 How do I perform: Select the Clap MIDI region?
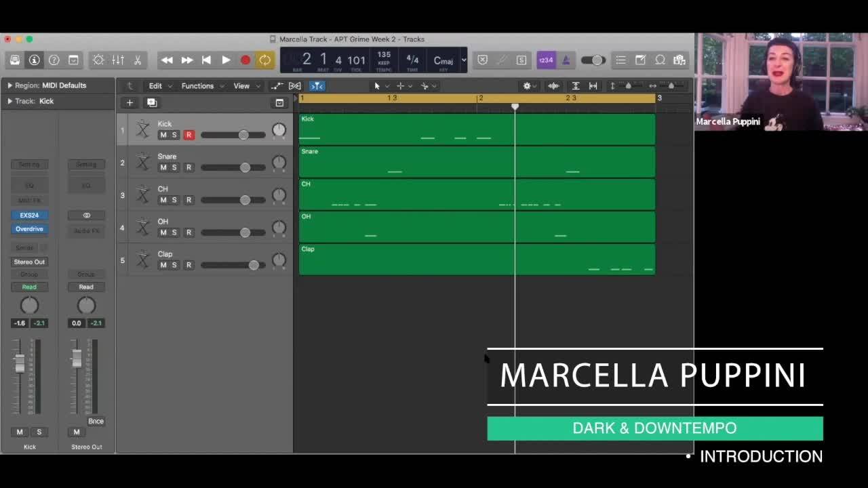(477, 260)
